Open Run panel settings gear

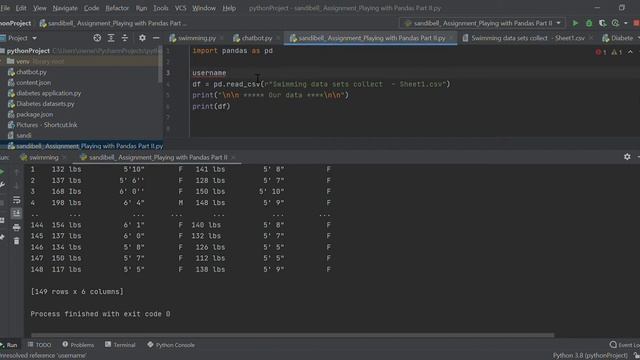click(627, 157)
